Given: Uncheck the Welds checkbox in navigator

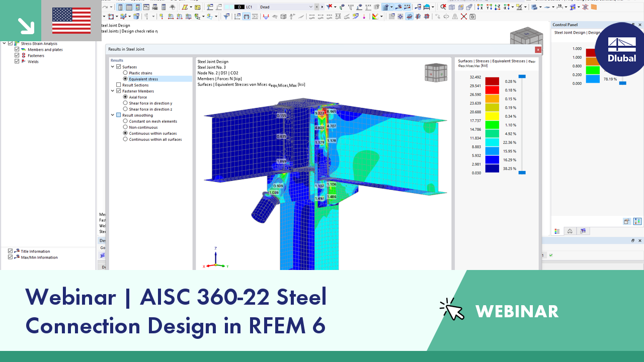Looking at the screenshot, I should [17, 61].
